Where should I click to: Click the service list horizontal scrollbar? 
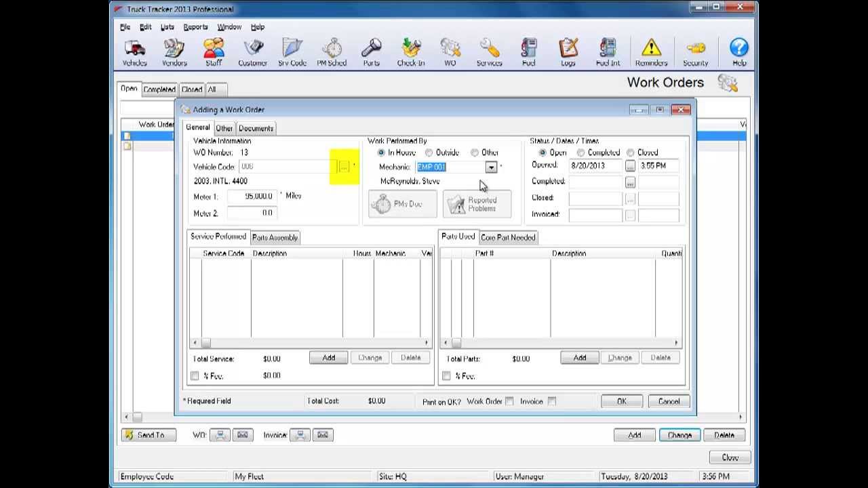[311, 343]
